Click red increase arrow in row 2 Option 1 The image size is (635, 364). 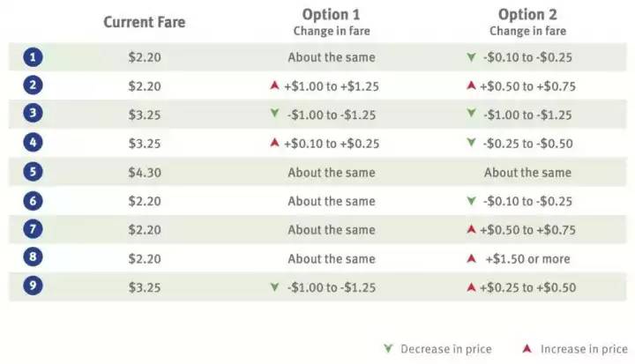click(274, 86)
